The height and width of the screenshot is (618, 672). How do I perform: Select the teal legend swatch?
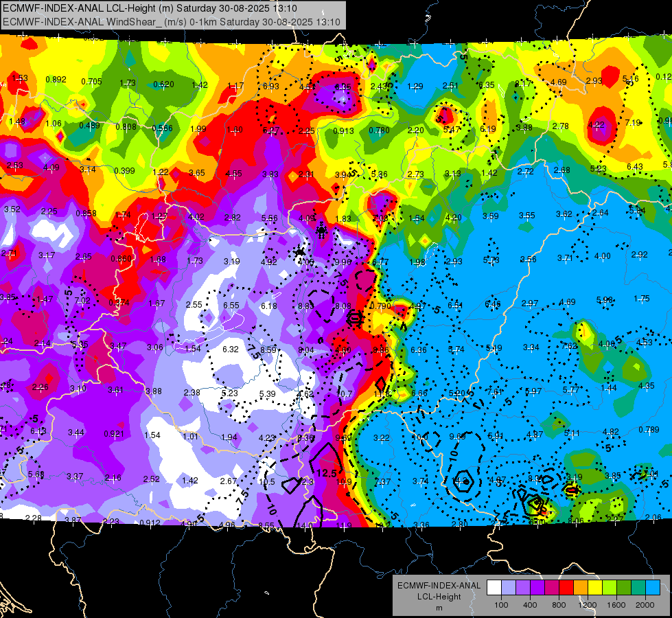(x=638, y=588)
